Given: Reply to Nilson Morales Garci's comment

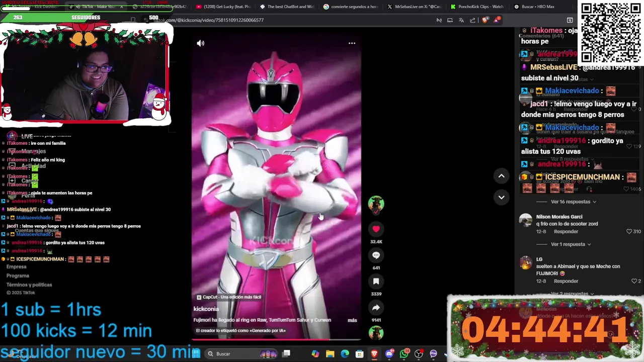Looking at the screenshot, I should click(566, 231).
